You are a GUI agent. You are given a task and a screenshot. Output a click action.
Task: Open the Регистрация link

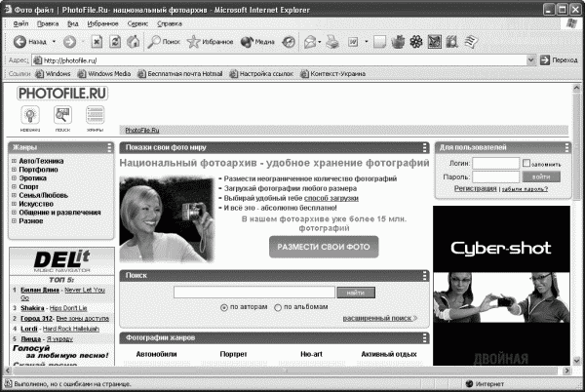476,189
